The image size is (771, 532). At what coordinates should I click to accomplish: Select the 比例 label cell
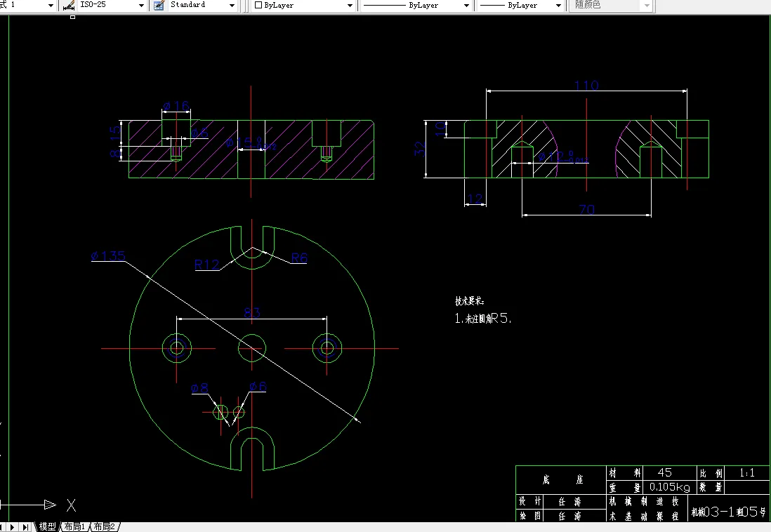711,473
